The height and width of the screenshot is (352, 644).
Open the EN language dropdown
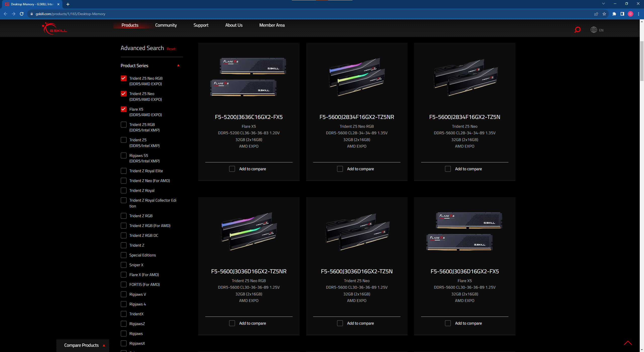[601, 30]
